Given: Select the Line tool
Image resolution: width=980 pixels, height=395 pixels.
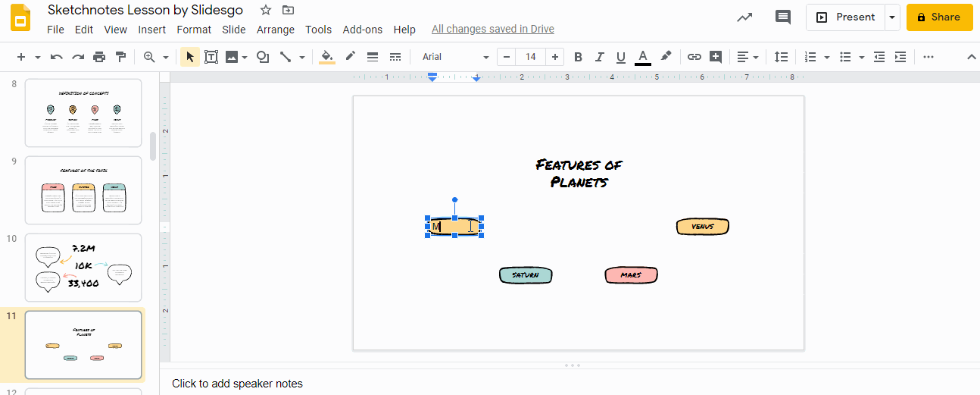Looking at the screenshot, I should (286, 57).
